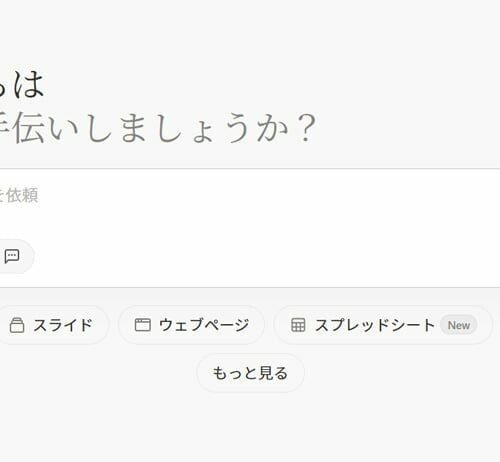500x462 pixels.
Task: Choose the ウェブページ suggestion chip
Action: [191, 325]
